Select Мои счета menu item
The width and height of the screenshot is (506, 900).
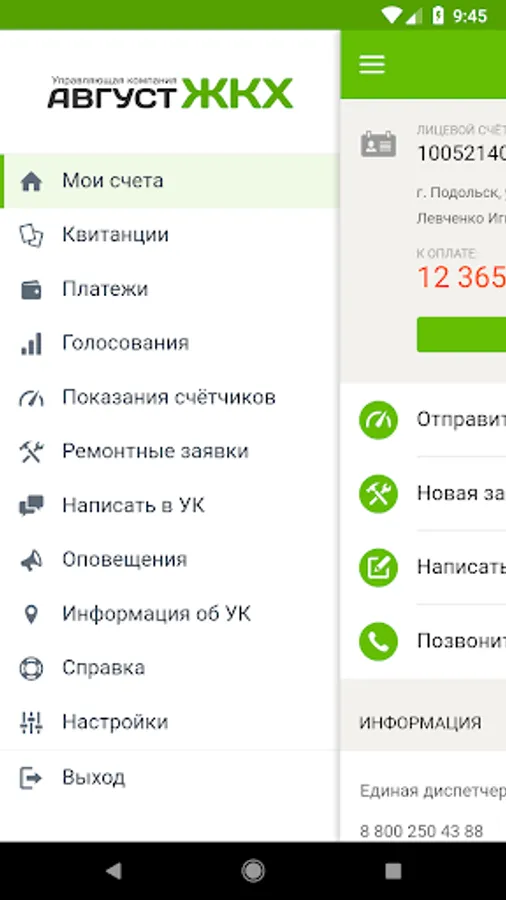[x=170, y=181]
